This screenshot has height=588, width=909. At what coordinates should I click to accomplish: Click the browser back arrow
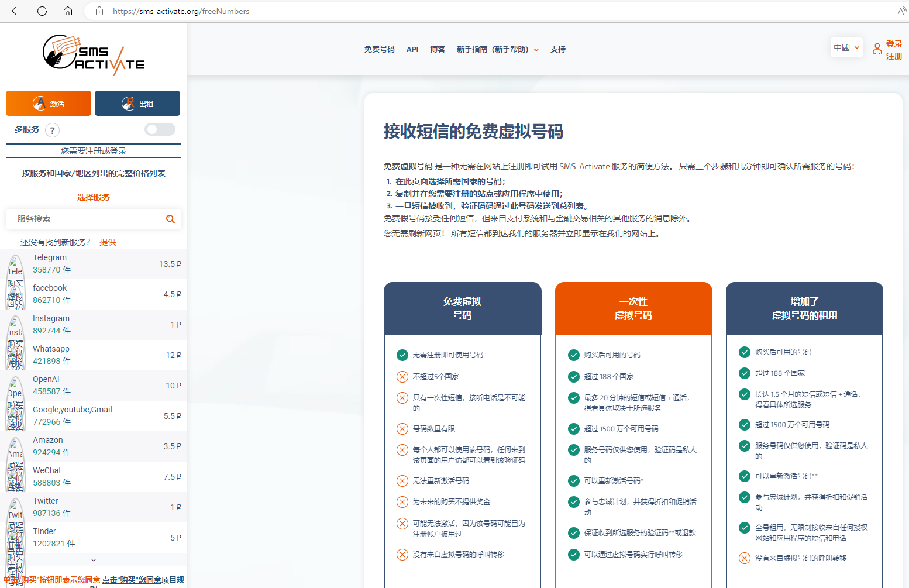(16, 11)
